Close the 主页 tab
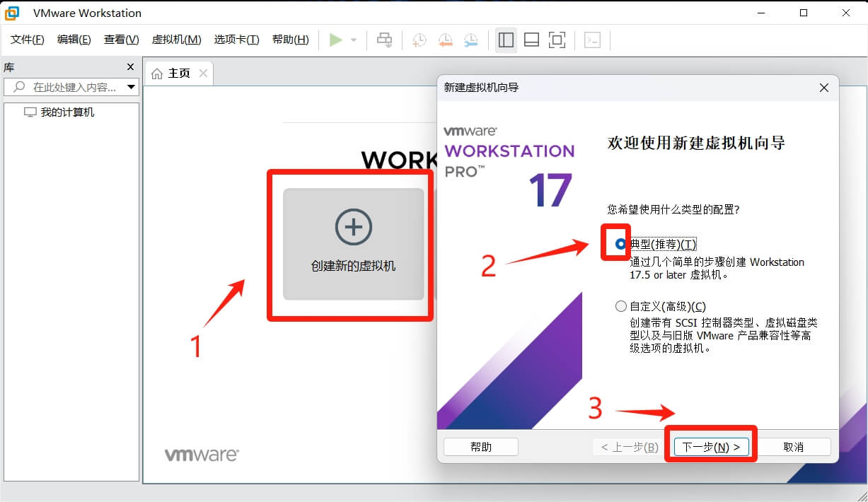This screenshot has width=868, height=502. coord(204,74)
